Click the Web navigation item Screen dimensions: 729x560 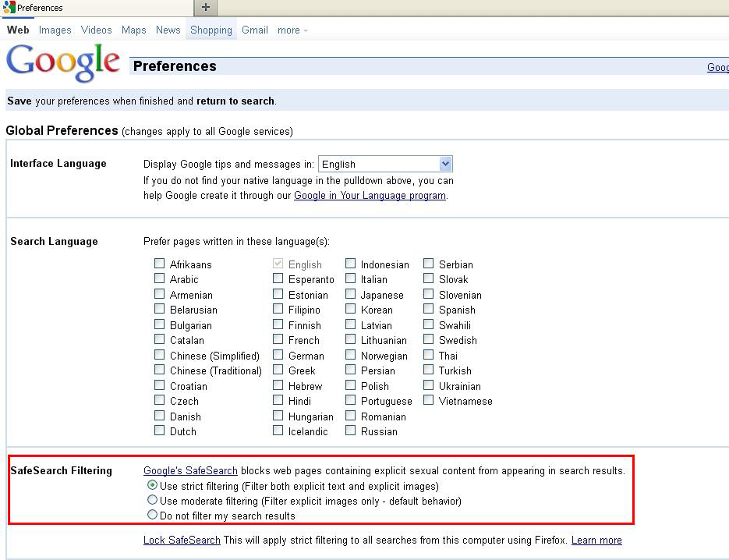(x=18, y=30)
